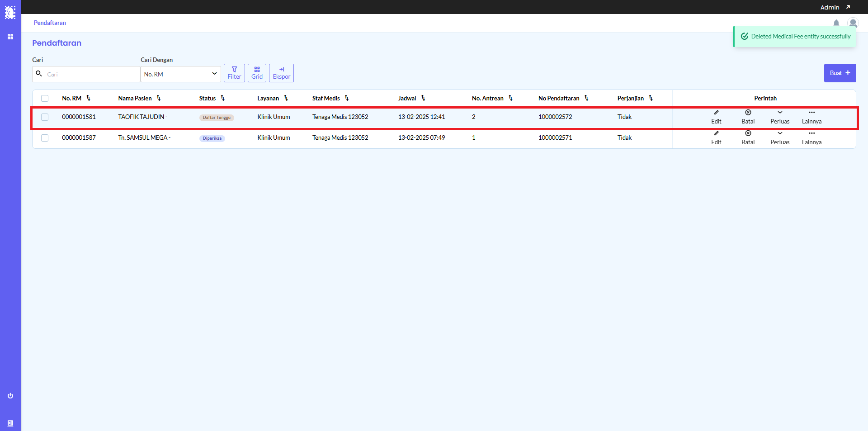Click the deleted Medical Fee success notification

click(795, 37)
